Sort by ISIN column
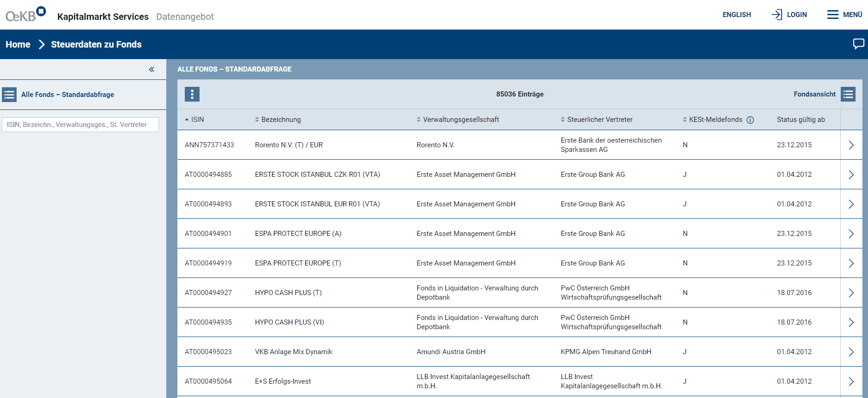The width and height of the screenshot is (868, 398). [194, 120]
